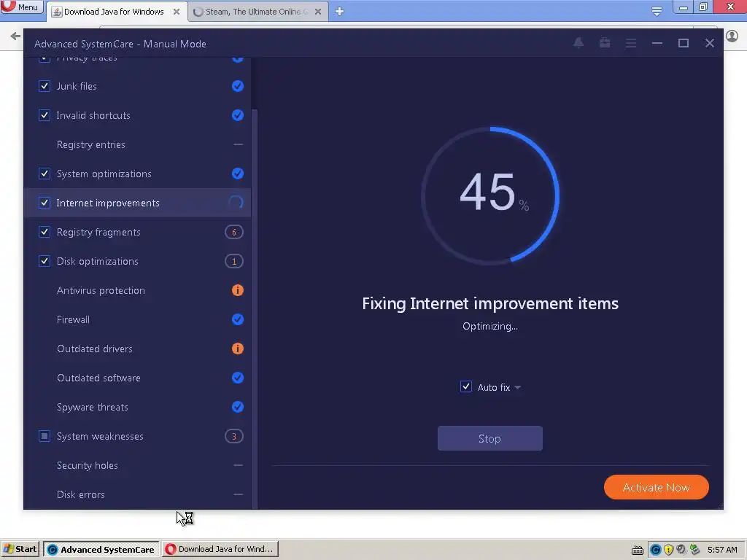747x560 pixels.
Task: Uncheck the Registry fragments checkbox
Action: [x=44, y=232]
